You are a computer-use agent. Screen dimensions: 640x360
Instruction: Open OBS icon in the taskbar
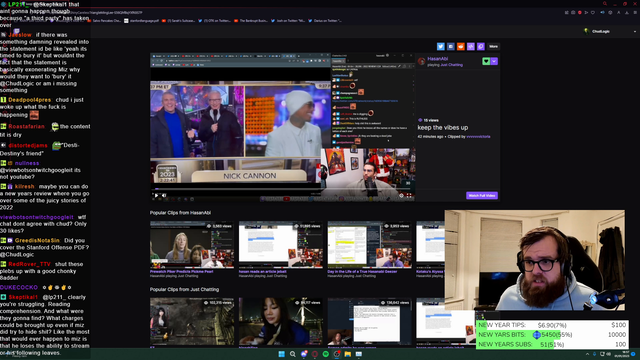point(337,354)
